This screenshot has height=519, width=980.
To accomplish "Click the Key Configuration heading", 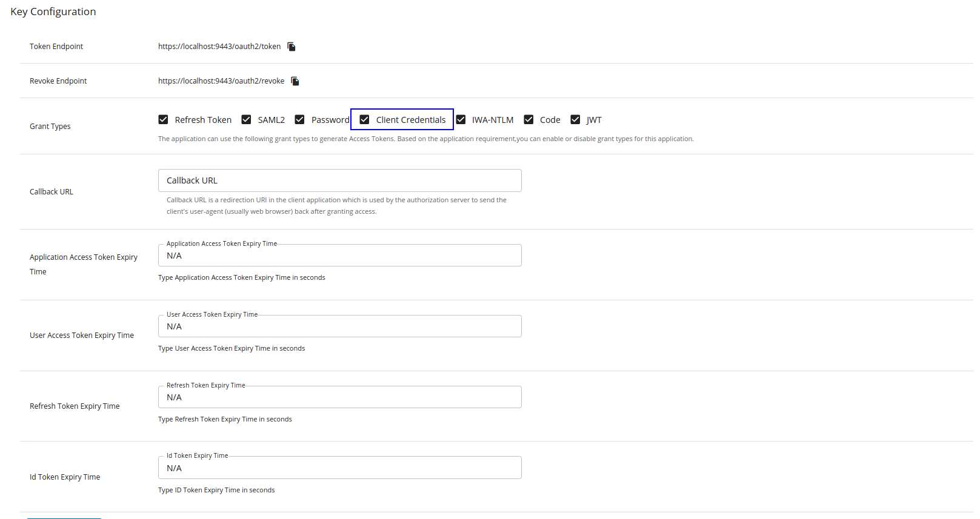I will tap(53, 12).
